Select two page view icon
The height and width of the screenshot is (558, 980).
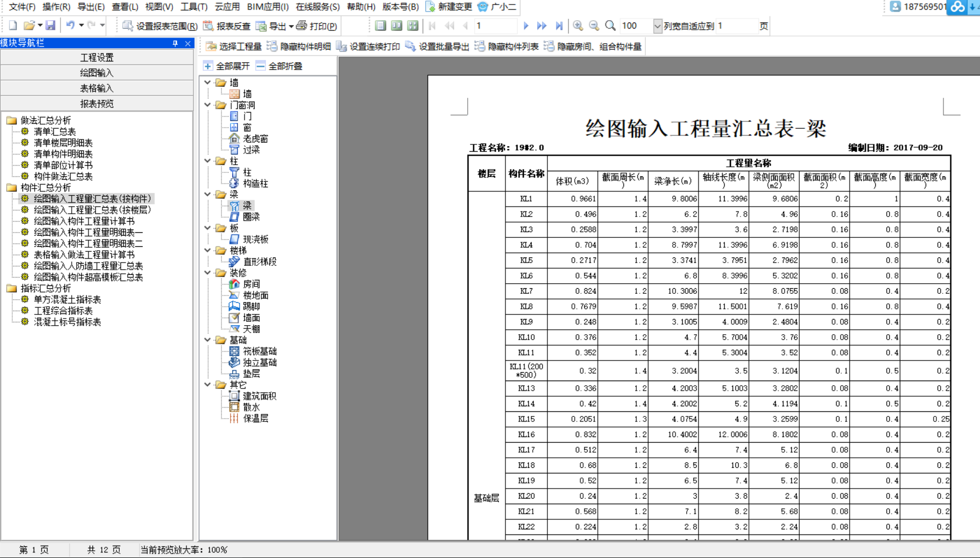(396, 26)
